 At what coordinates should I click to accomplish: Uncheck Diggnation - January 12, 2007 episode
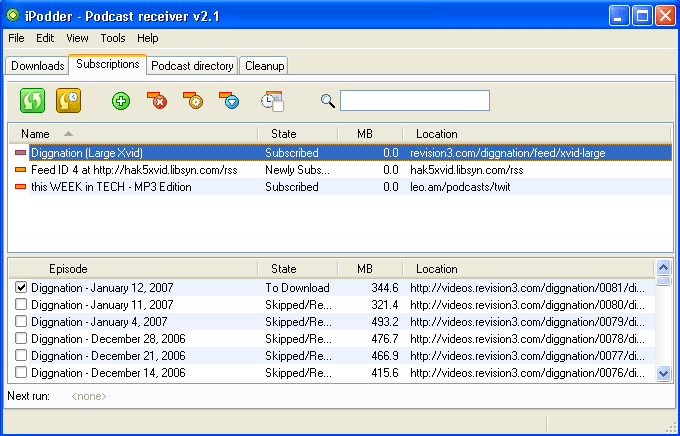(21, 287)
